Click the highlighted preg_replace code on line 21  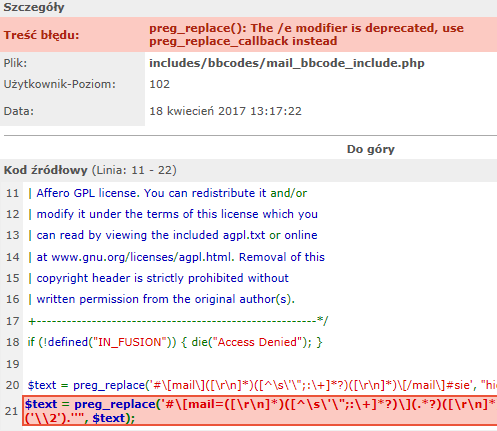(x=260, y=411)
